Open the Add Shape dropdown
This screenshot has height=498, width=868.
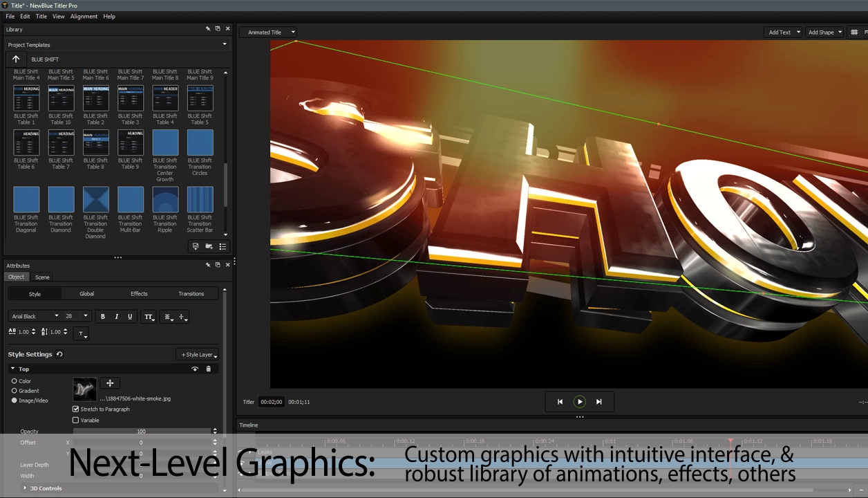coord(825,32)
